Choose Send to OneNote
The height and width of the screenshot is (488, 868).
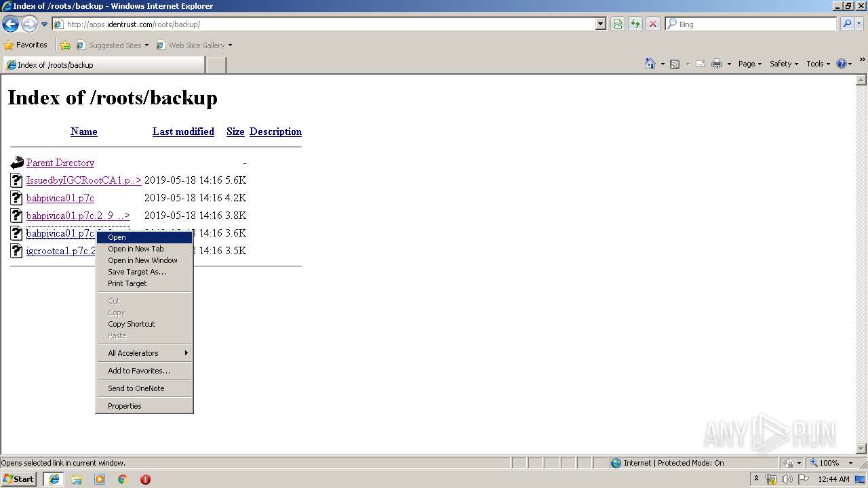(144, 388)
